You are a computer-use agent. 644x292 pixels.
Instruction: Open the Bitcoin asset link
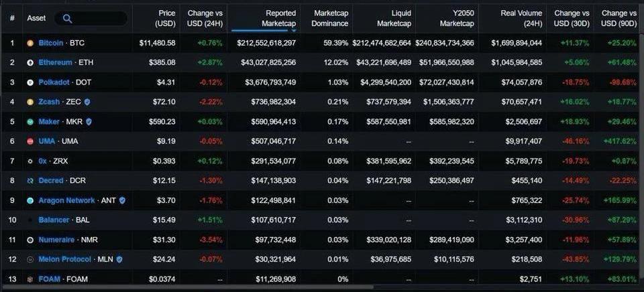(x=50, y=43)
